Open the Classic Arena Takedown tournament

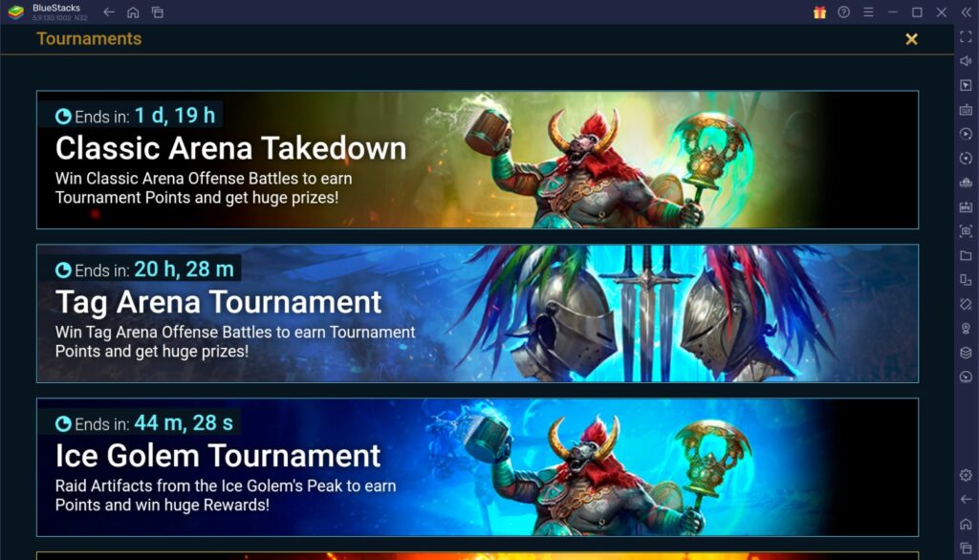click(477, 160)
